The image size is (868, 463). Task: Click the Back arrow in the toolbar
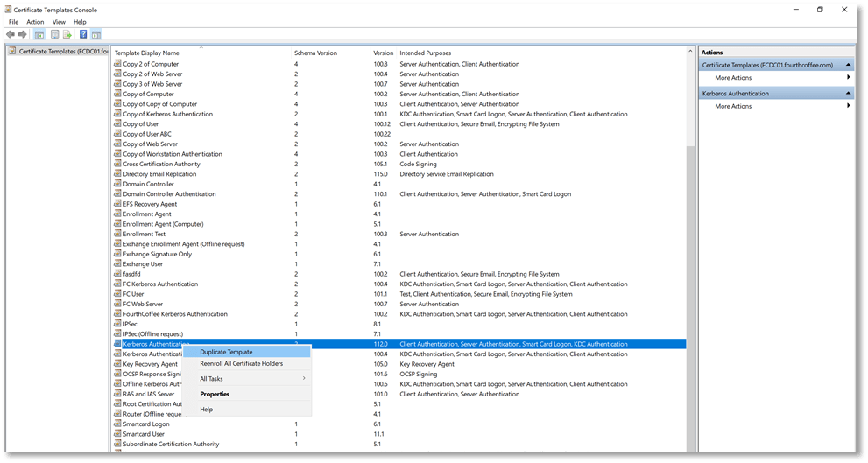point(11,34)
